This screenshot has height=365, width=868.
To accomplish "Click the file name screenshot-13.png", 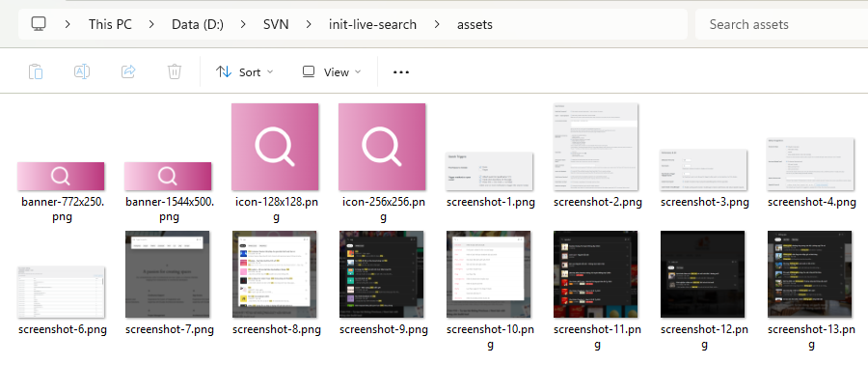I will [x=811, y=337].
